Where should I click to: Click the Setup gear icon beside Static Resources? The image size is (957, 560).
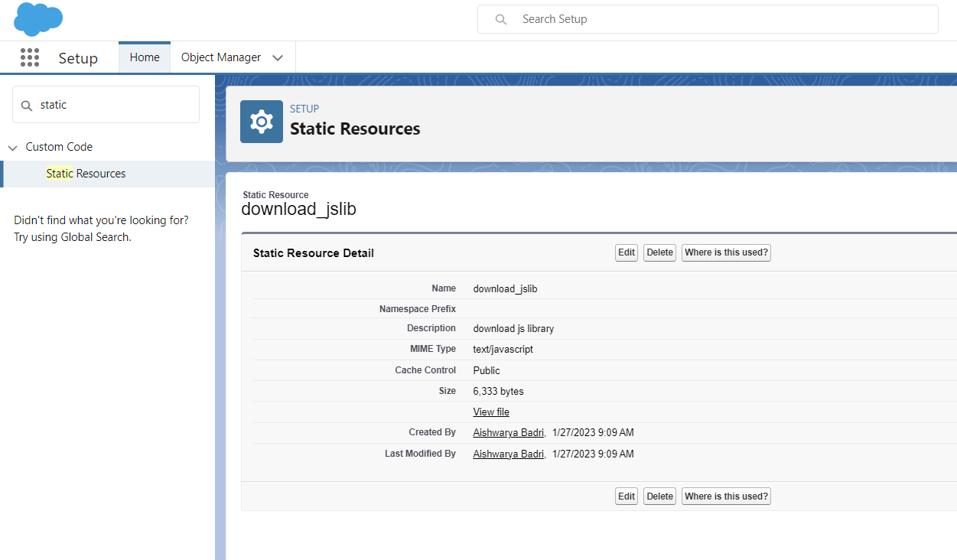coord(261,121)
